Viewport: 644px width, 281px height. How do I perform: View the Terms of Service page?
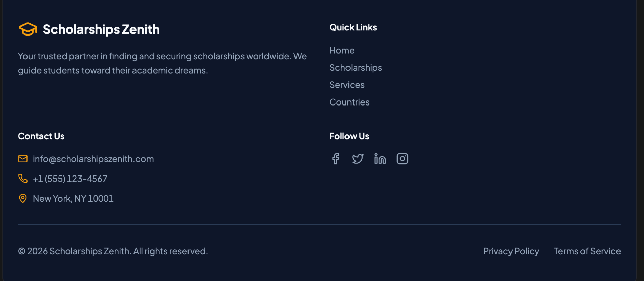(587, 251)
